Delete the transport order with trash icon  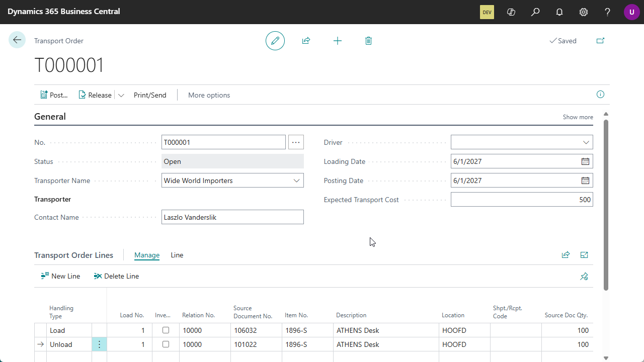[368, 41]
